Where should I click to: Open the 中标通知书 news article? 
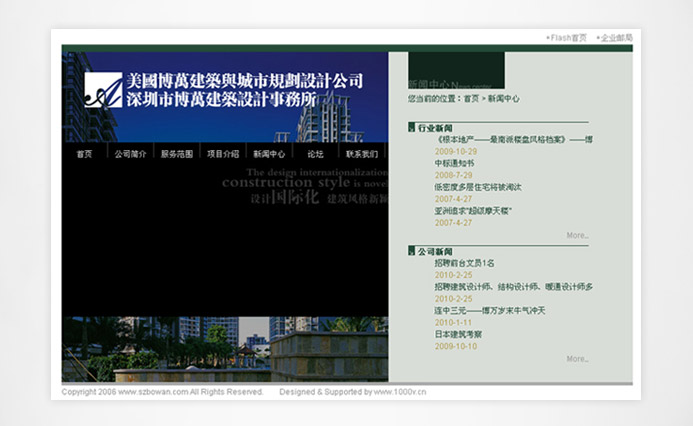click(x=454, y=163)
